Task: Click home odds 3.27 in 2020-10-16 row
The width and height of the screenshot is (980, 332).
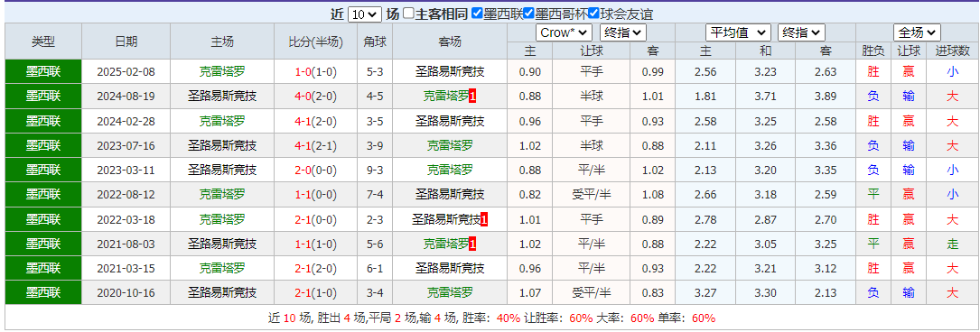Action: click(705, 292)
